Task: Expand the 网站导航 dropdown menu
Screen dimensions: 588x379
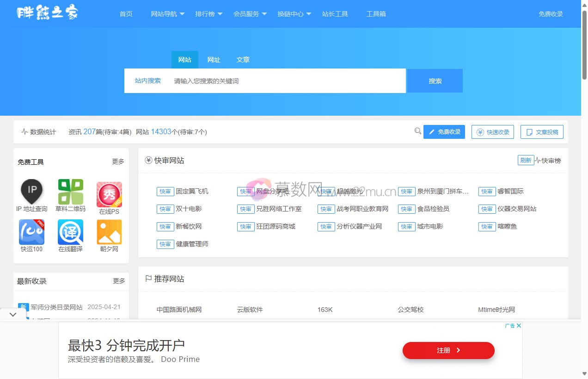Action: click(x=165, y=14)
